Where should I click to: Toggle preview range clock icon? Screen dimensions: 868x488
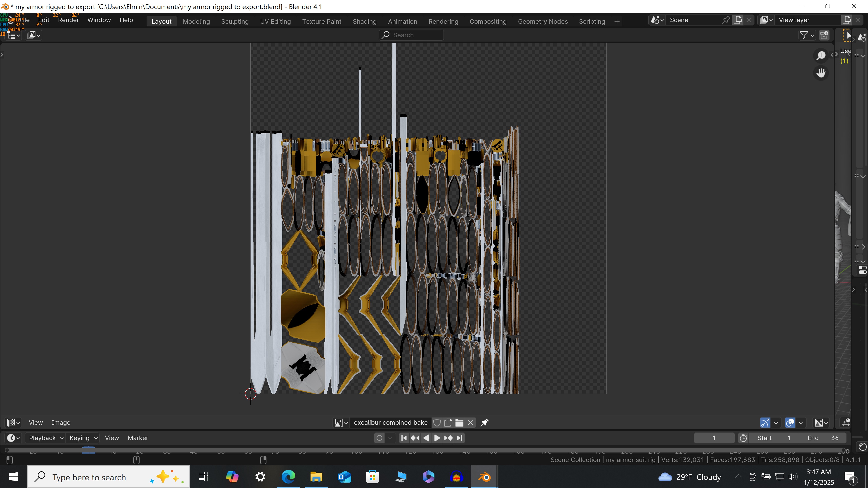click(x=743, y=438)
